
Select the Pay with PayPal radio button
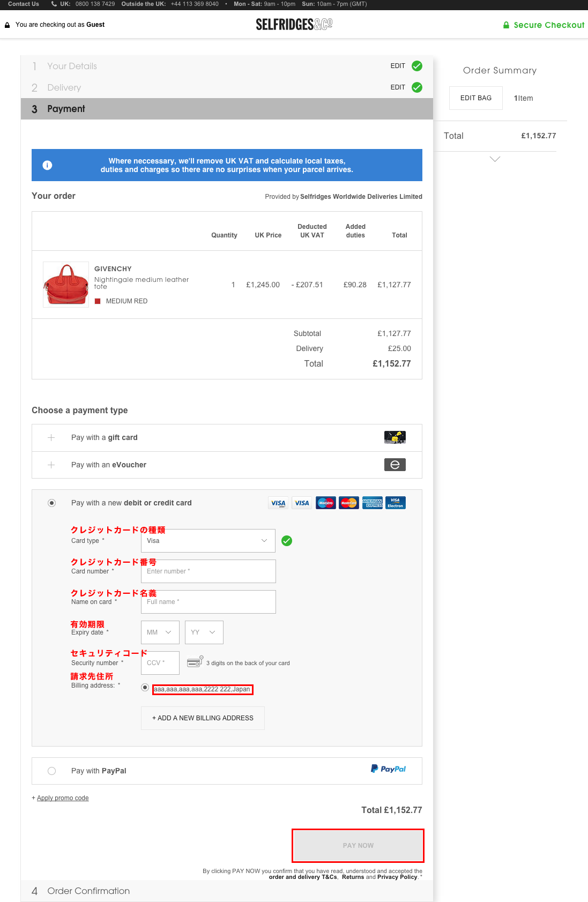pyautogui.click(x=51, y=771)
